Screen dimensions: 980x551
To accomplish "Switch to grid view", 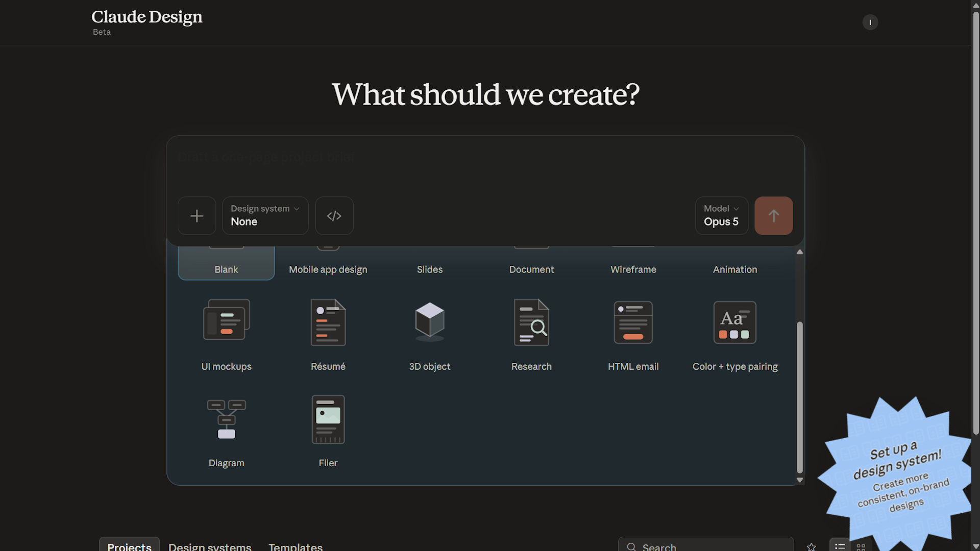I will point(861,546).
